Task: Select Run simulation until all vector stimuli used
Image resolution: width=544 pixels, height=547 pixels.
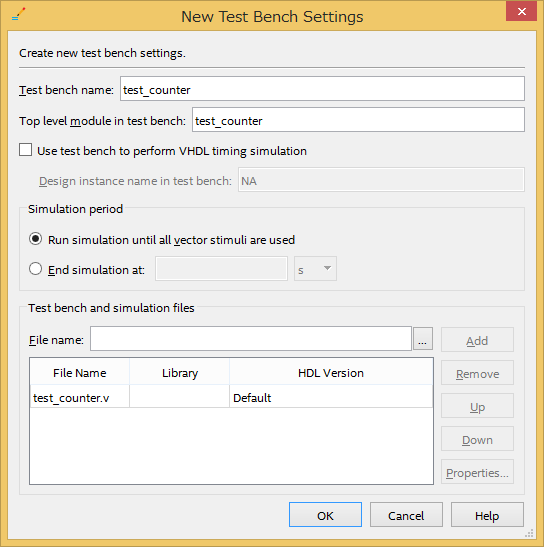Action: pyautogui.click(x=36, y=239)
